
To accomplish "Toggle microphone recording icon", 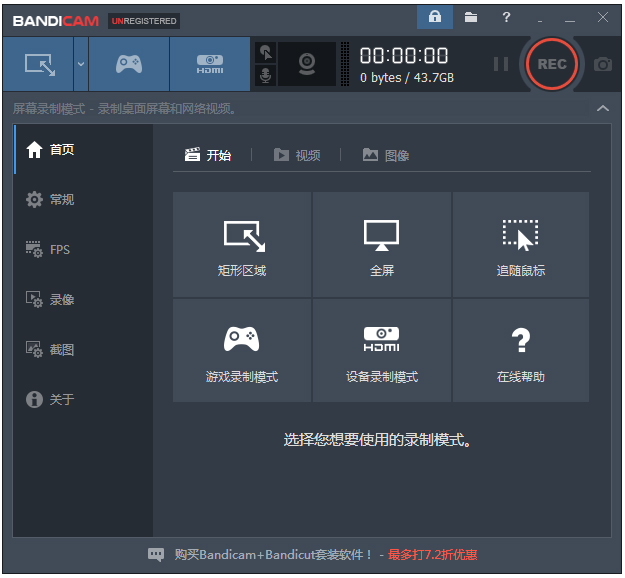I will click(x=265, y=75).
